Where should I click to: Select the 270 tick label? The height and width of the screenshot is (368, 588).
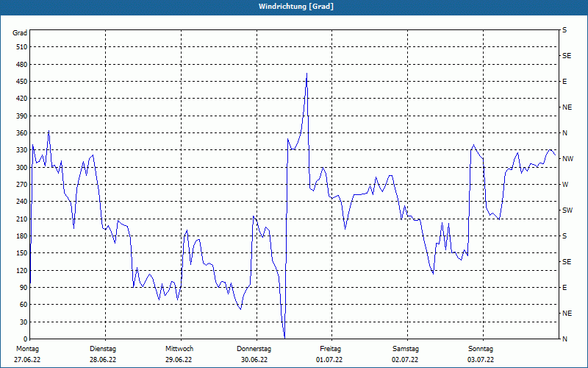pyautogui.click(x=21, y=185)
